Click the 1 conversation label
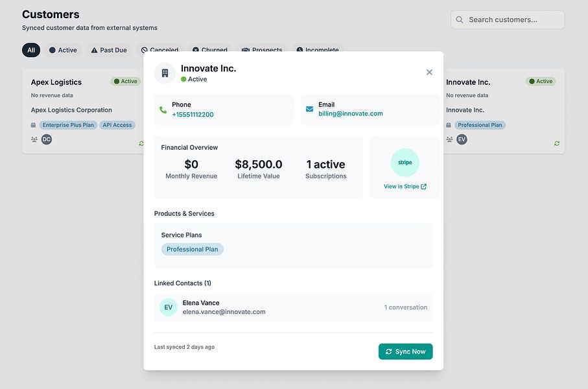The image size is (588, 389). click(x=406, y=307)
